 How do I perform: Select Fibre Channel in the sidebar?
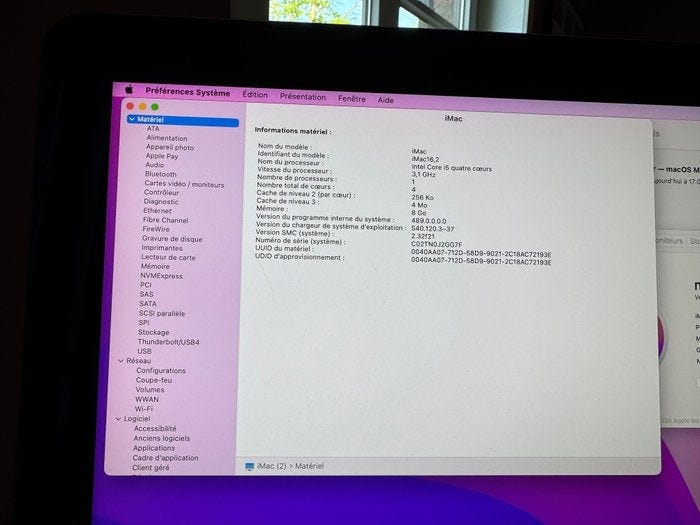coord(165,220)
